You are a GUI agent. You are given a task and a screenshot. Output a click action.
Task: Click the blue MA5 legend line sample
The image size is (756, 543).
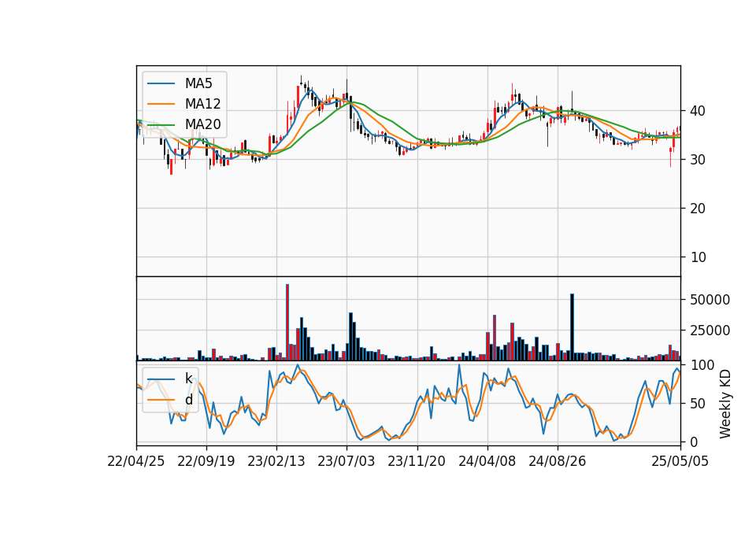[161, 83]
